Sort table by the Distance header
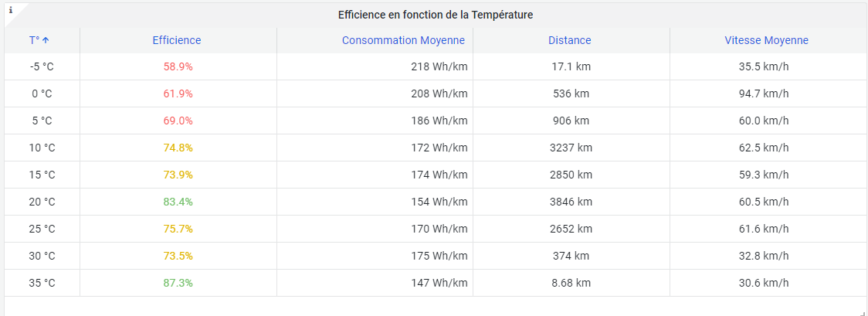This screenshot has width=868, height=316. point(570,40)
